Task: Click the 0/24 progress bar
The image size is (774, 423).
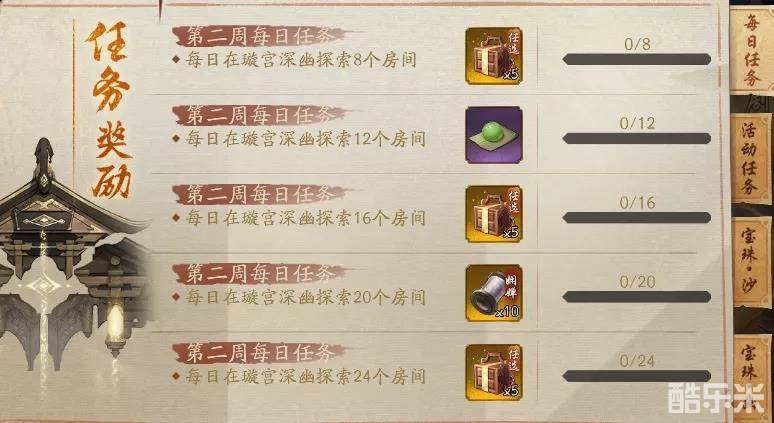Action: click(x=637, y=376)
